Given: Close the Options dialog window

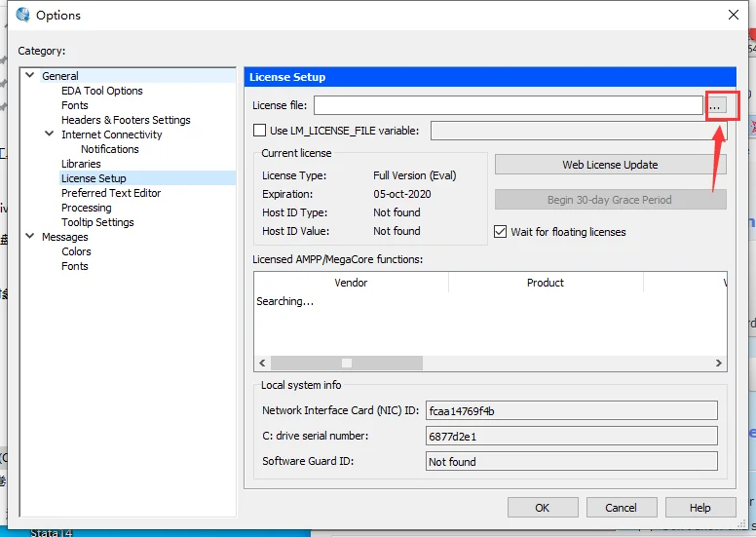Looking at the screenshot, I should tap(734, 15).
